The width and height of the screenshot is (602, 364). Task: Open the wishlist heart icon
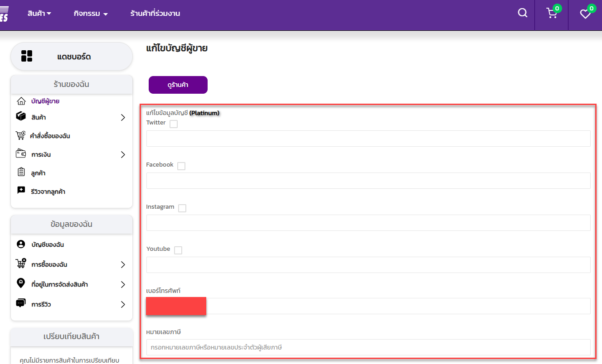(x=585, y=14)
